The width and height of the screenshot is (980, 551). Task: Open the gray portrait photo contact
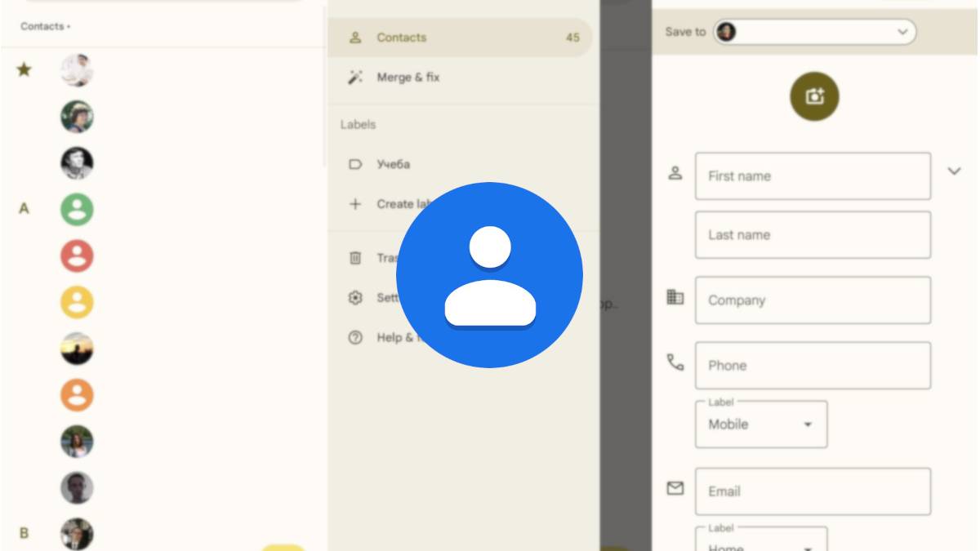77,488
